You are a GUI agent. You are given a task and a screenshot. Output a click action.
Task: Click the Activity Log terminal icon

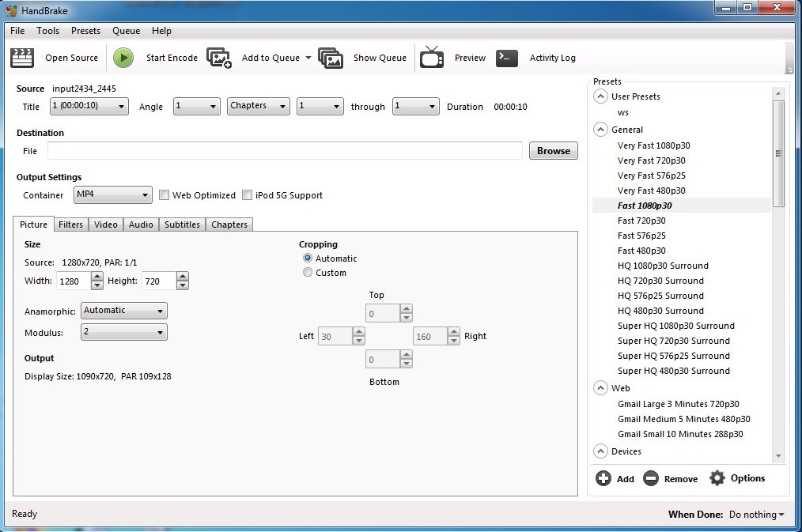click(507, 58)
